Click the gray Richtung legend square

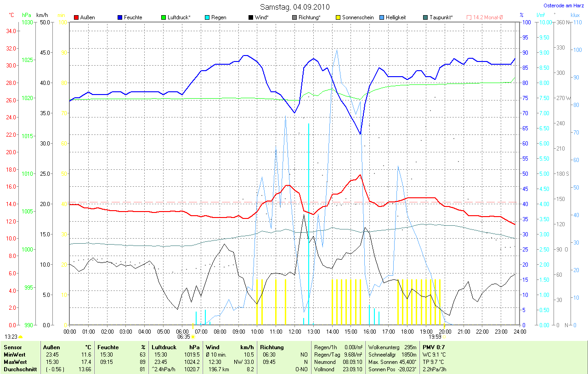[294, 17]
